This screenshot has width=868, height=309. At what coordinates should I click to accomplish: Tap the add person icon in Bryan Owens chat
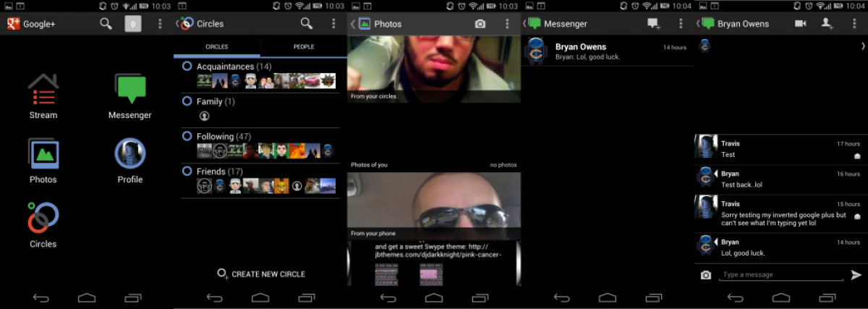point(827,24)
